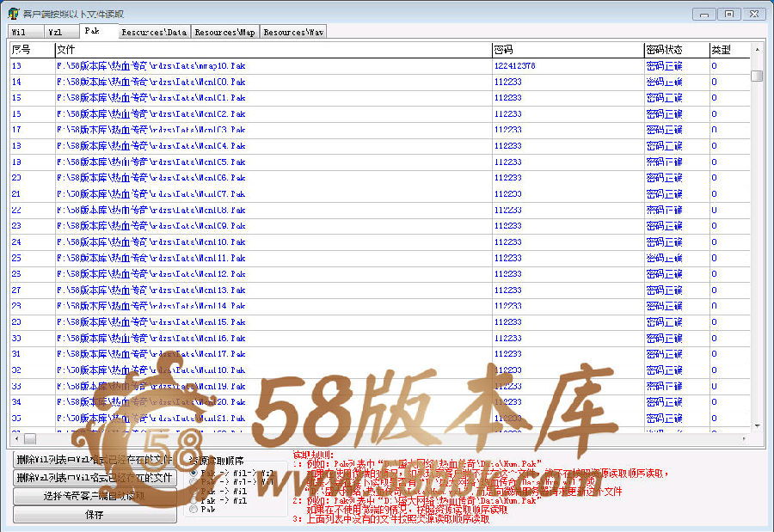Click the horizontal scrollbar left arrow
774x532 pixels.
coord(17,438)
